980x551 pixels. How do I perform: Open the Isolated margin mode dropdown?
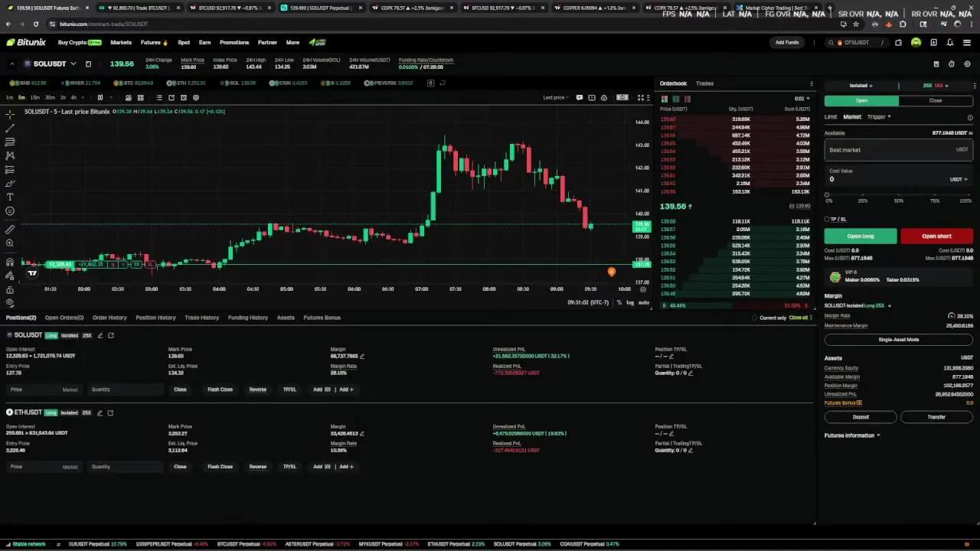861,86
